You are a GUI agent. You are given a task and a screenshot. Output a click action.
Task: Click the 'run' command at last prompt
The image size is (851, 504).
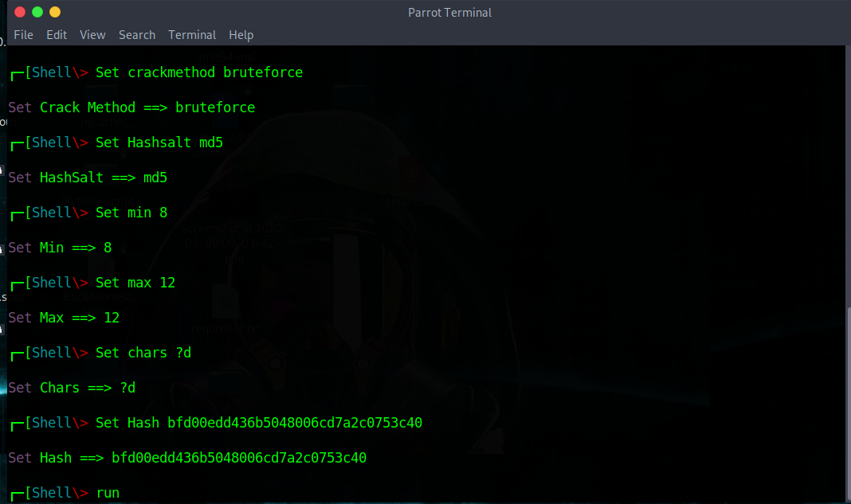pos(108,493)
